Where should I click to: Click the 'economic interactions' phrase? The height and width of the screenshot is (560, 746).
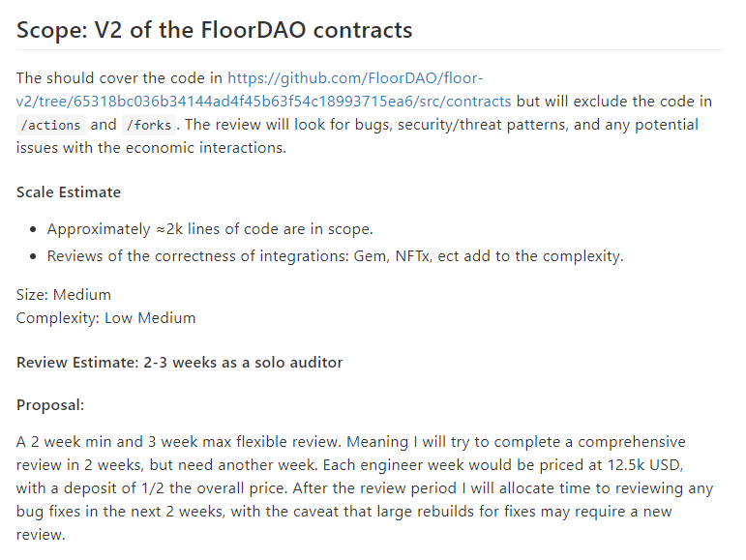(205, 148)
